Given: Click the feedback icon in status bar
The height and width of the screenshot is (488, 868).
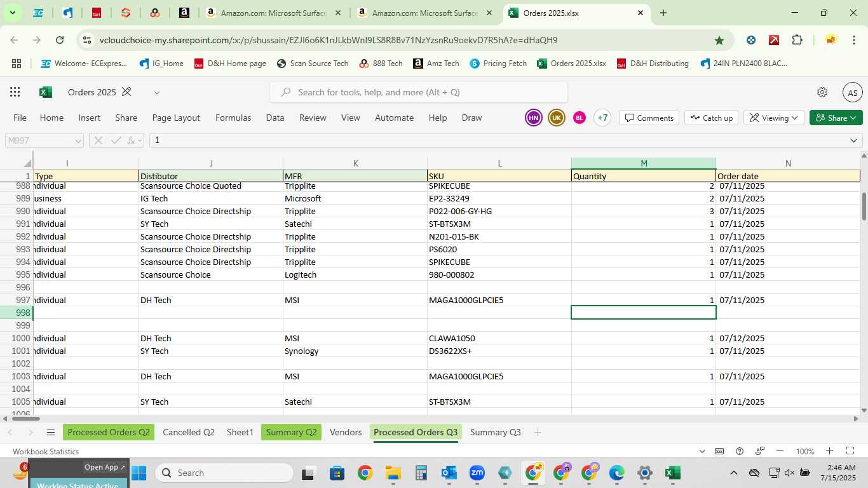Looking at the screenshot, I should click(x=760, y=451).
